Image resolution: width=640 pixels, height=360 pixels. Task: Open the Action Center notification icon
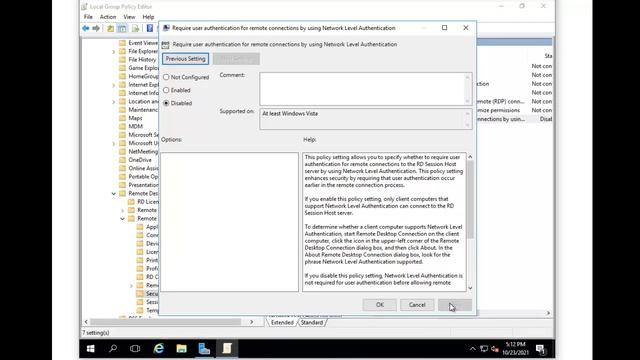click(x=540, y=349)
